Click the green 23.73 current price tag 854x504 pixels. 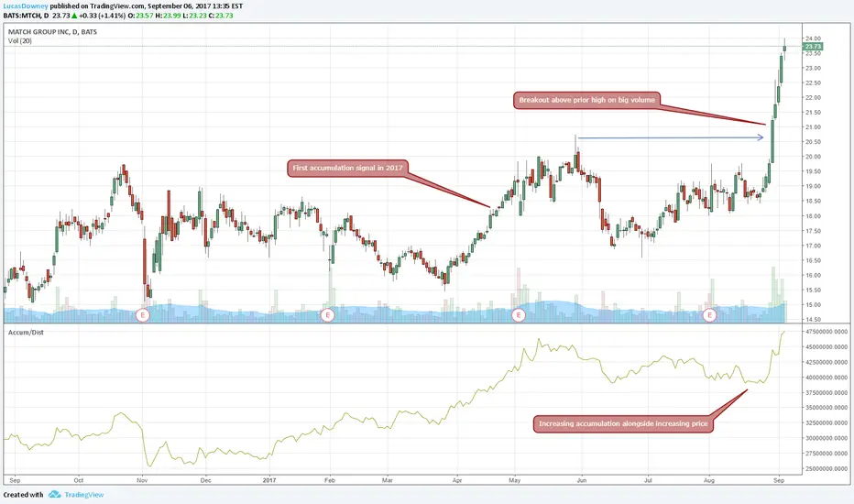tap(813, 47)
